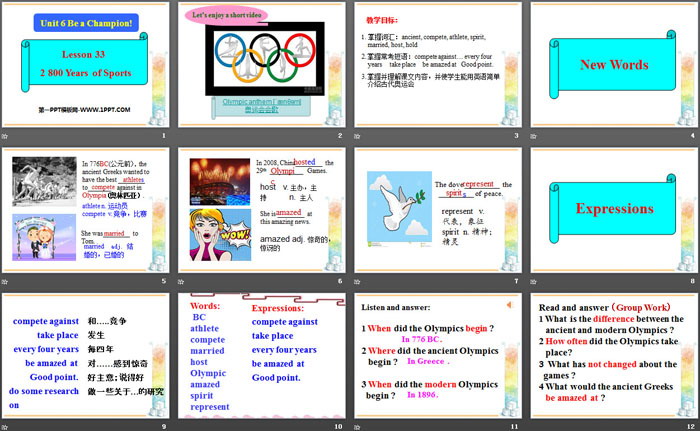The height and width of the screenshot is (431, 700).
Task: Select slide 7 with the dove picture
Action: (x=438, y=210)
